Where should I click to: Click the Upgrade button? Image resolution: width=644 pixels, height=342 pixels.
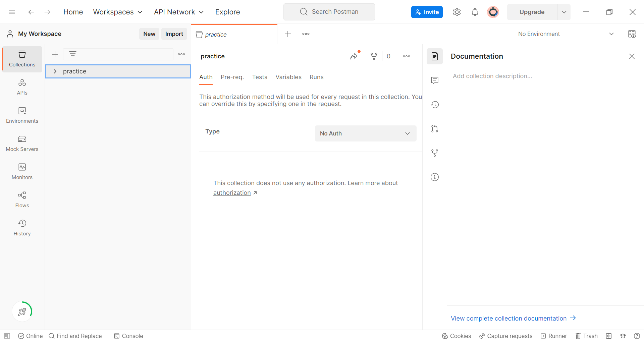[532, 12]
